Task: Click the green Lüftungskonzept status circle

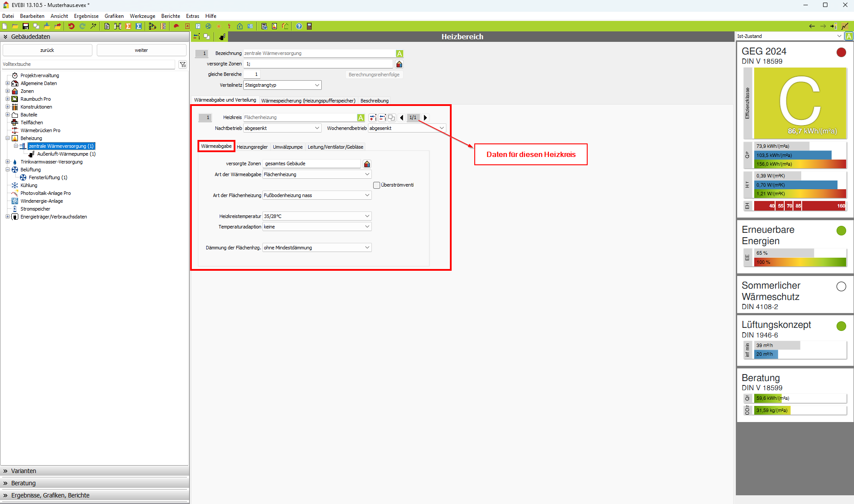Action: point(841,326)
